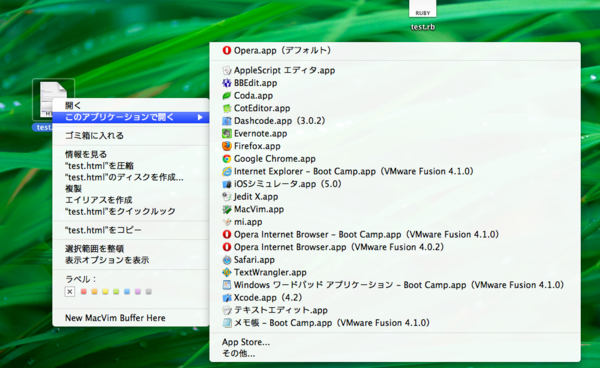Apply the gray label color
The image size is (600, 368).
[x=148, y=292]
